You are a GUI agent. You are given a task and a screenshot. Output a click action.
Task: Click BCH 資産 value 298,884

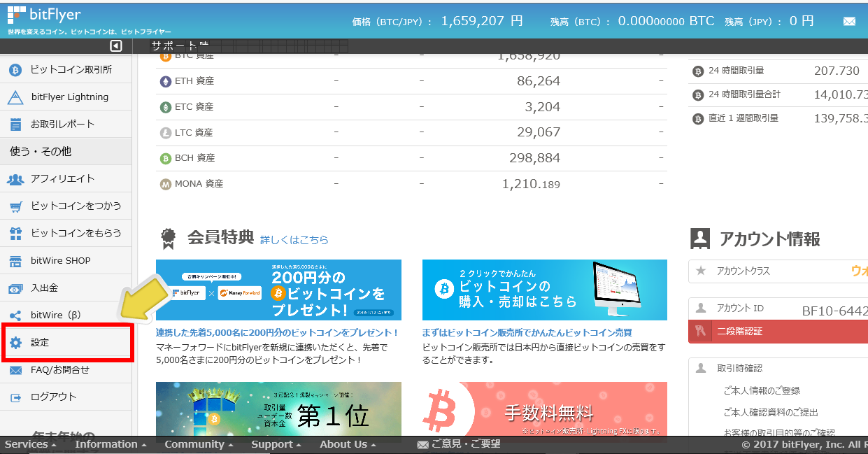pyautogui.click(x=535, y=159)
